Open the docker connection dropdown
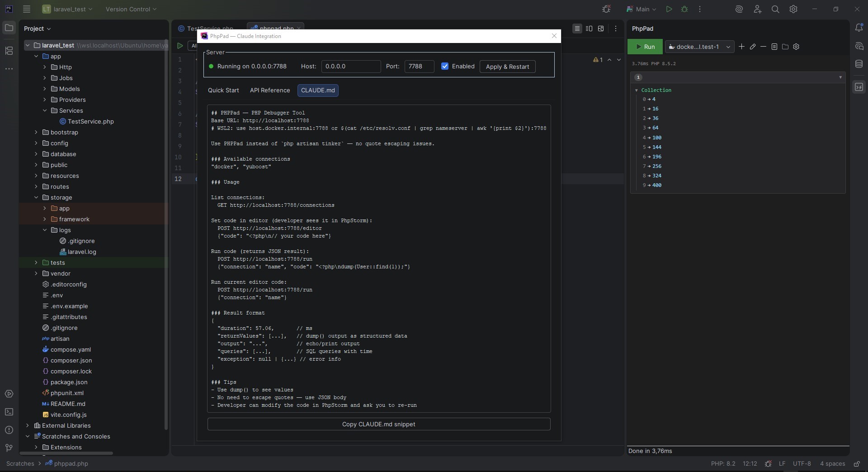 [700, 47]
